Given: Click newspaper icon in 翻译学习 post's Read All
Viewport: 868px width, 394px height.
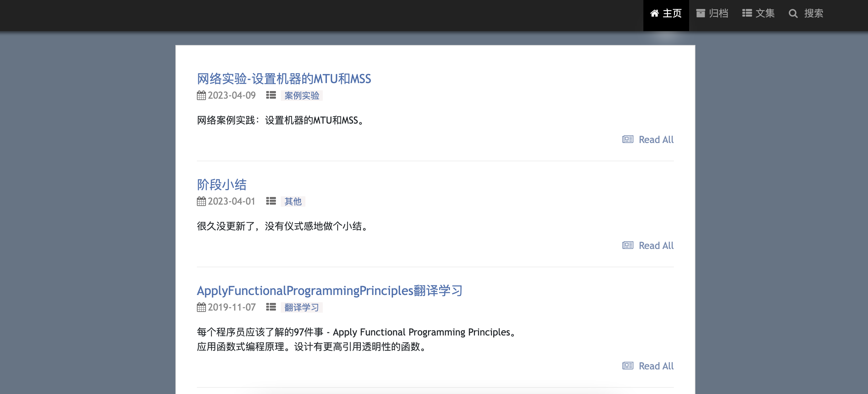Looking at the screenshot, I should coord(628,366).
